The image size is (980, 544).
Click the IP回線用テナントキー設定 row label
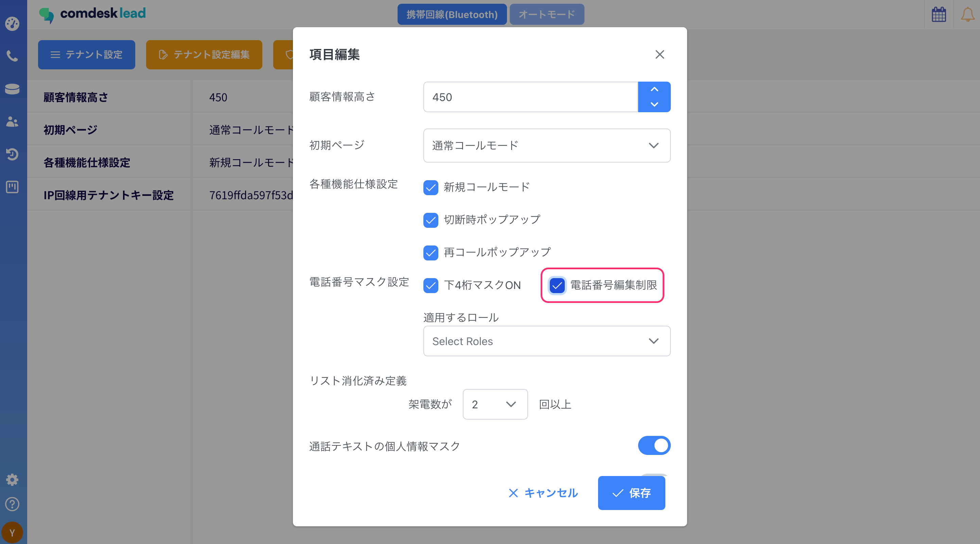pos(108,195)
